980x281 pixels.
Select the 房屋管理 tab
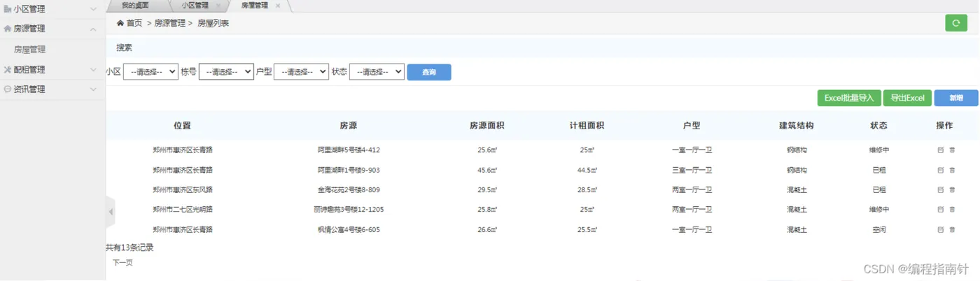pyautogui.click(x=255, y=6)
